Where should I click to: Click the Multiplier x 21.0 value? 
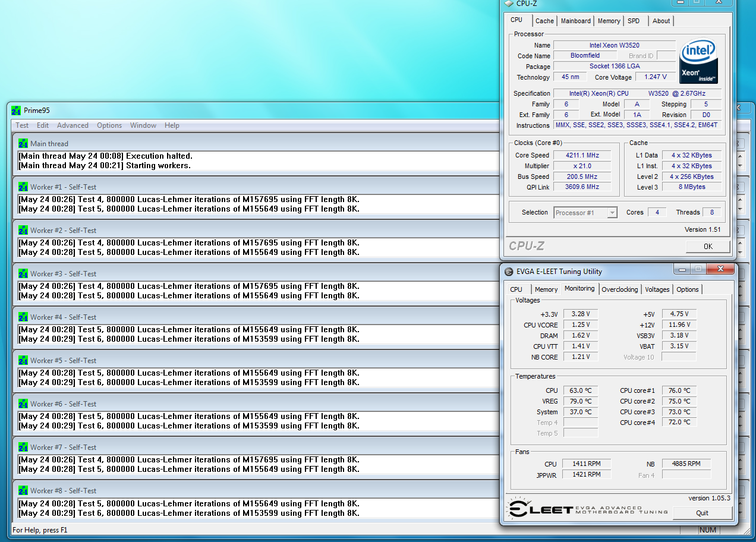point(584,166)
